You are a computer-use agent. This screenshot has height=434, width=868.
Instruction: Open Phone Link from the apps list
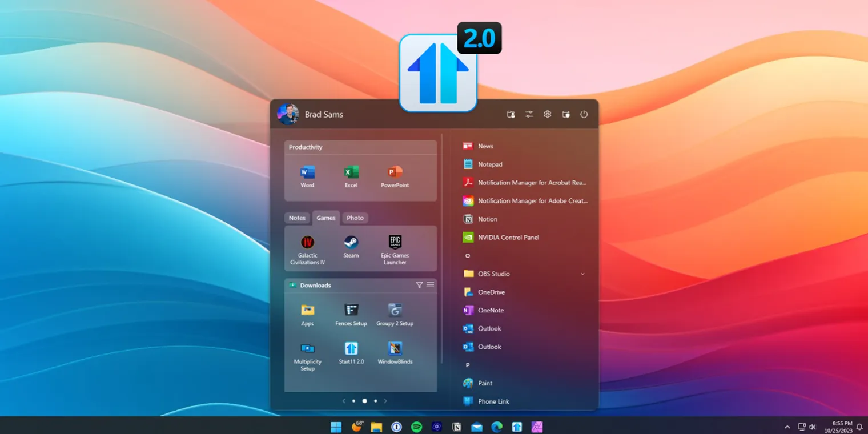tap(493, 401)
